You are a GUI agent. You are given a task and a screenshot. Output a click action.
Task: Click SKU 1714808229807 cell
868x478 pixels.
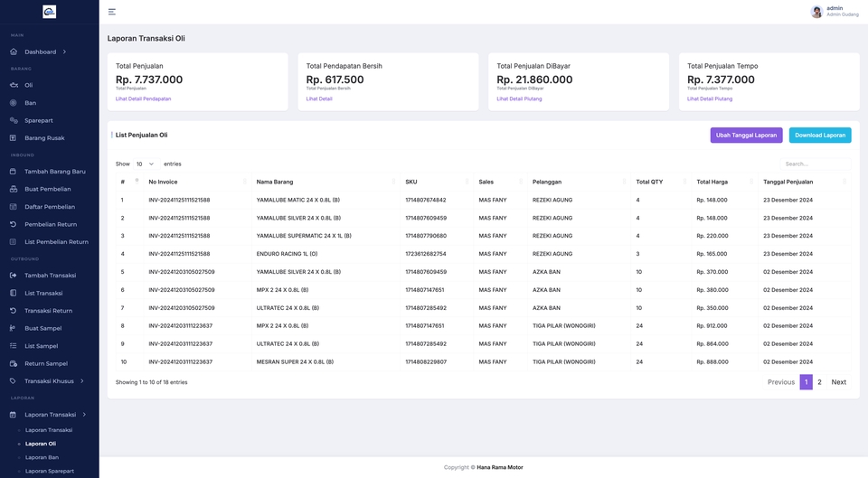(426, 361)
